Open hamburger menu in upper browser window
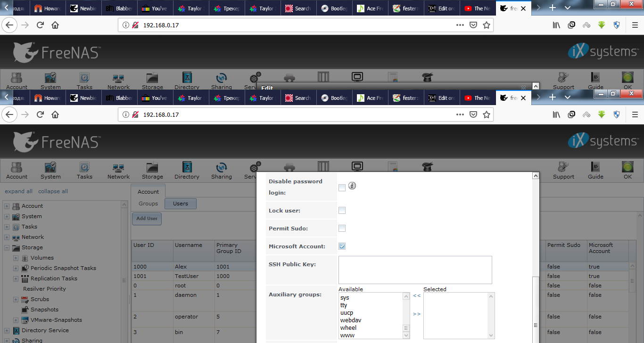644x343 pixels. pyautogui.click(x=635, y=25)
